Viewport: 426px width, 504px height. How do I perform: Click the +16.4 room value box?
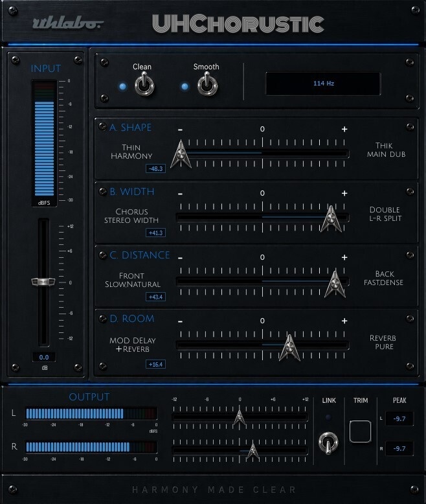pos(155,364)
